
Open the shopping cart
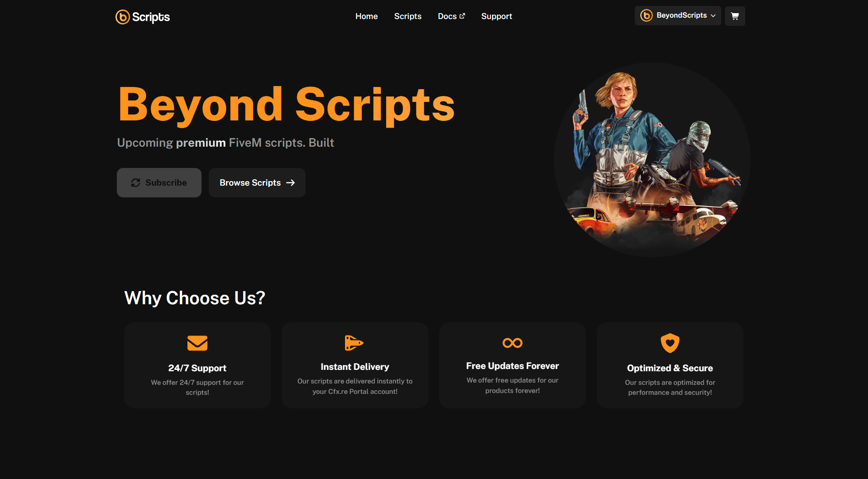tap(734, 16)
